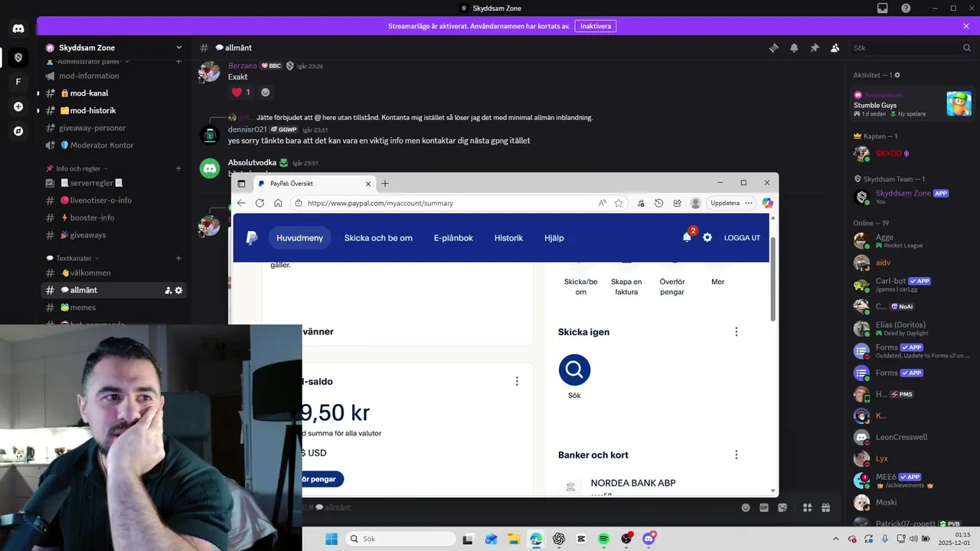Open Discord help icon in title bar
This screenshot has width=980, height=551.
pos(906,8)
